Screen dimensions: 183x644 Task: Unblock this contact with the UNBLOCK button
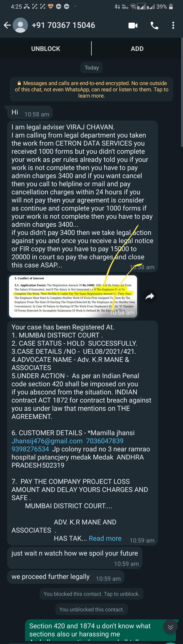tap(46, 49)
